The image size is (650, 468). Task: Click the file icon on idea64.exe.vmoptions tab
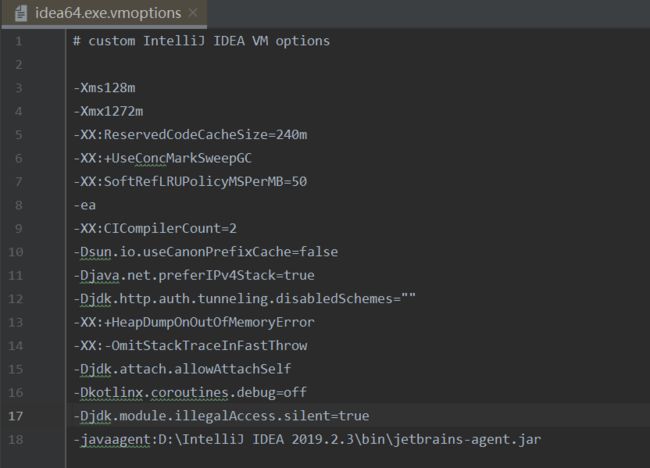coord(21,13)
